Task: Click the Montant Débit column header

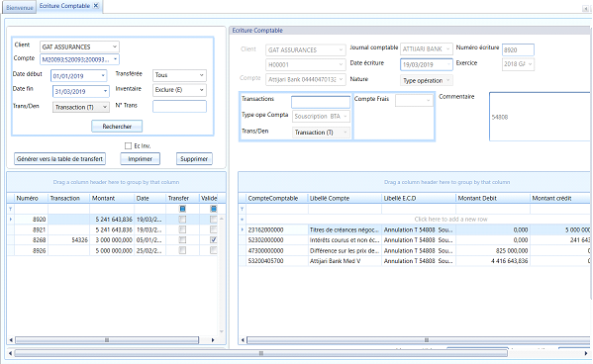Action: click(492, 198)
